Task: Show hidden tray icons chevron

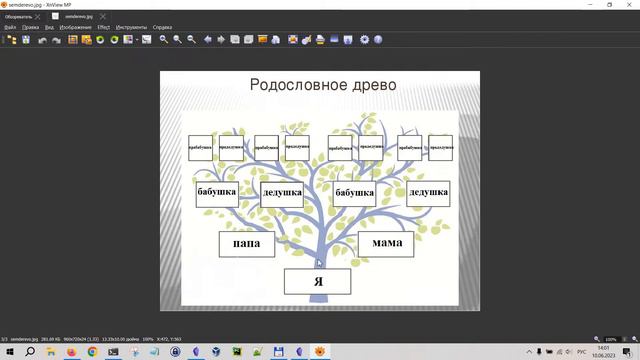Action: (x=529, y=351)
